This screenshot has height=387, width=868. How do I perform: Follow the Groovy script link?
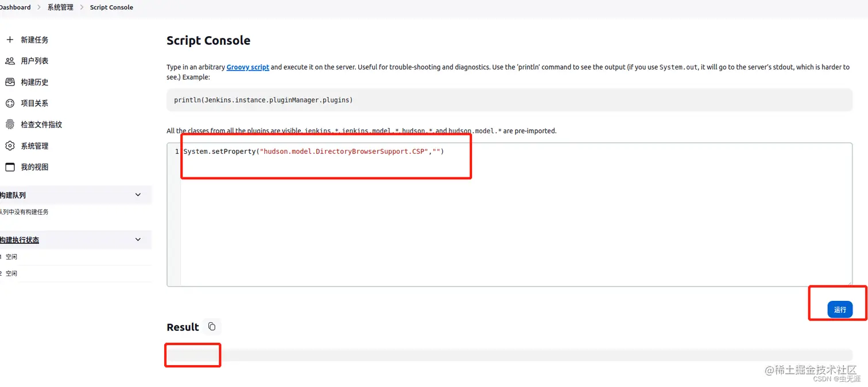click(247, 67)
